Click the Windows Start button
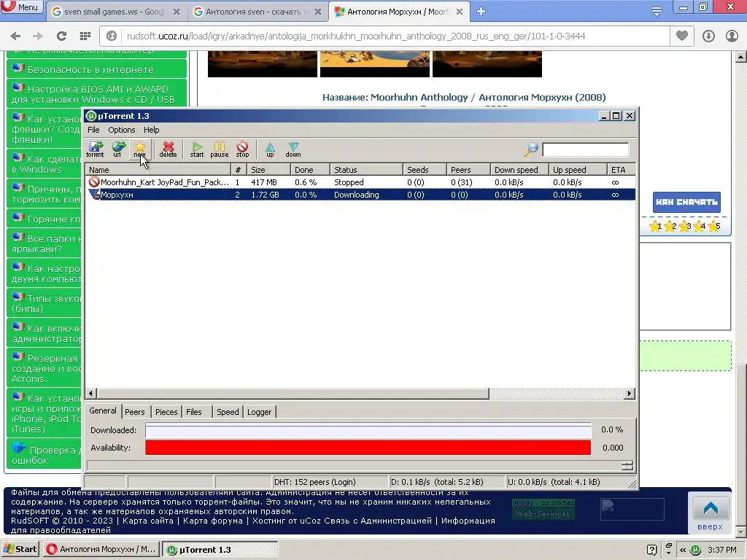747x560 pixels. tap(20, 549)
